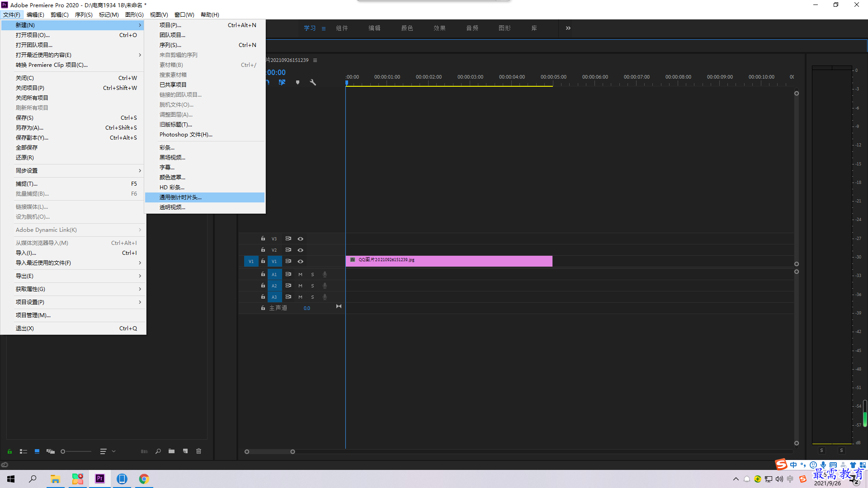
Task: Open Premiere Pro from the taskbar
Action: pos(100,479)
